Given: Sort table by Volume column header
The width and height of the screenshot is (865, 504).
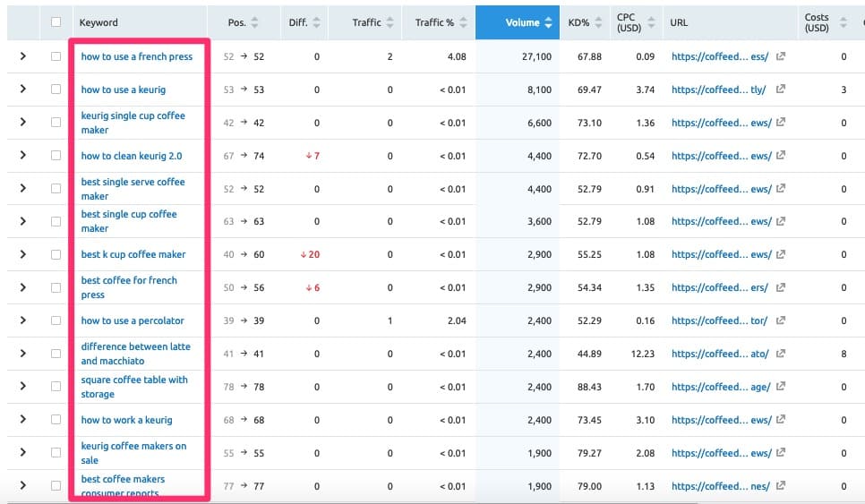Looking at the screenshot, I should click(x=522, y=22).
